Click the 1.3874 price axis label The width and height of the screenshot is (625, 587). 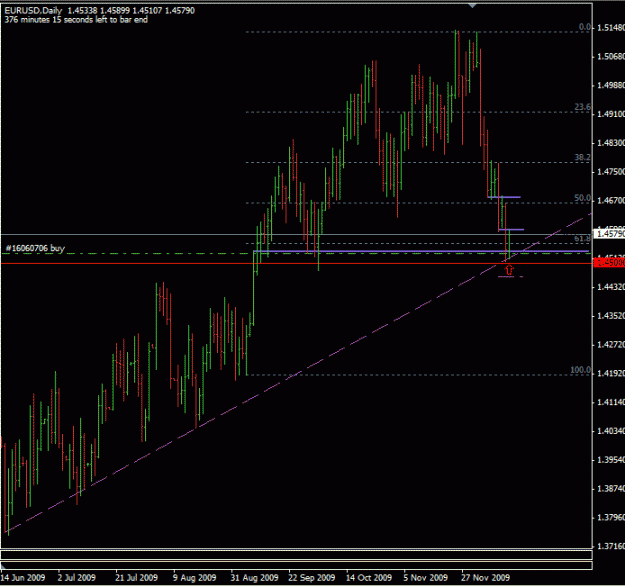pos(610,489)
